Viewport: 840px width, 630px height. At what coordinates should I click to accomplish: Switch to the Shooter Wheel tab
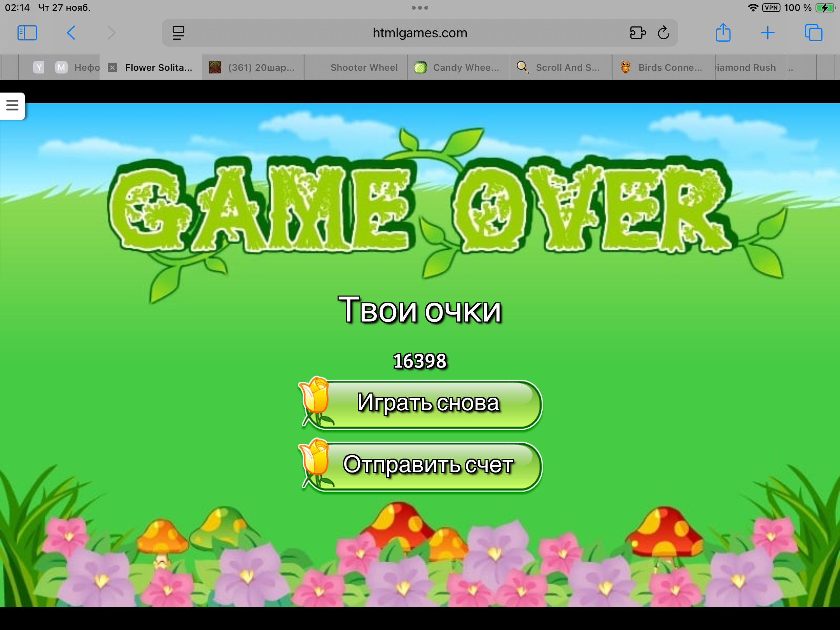pyautogui.click(x=364, y=68)
